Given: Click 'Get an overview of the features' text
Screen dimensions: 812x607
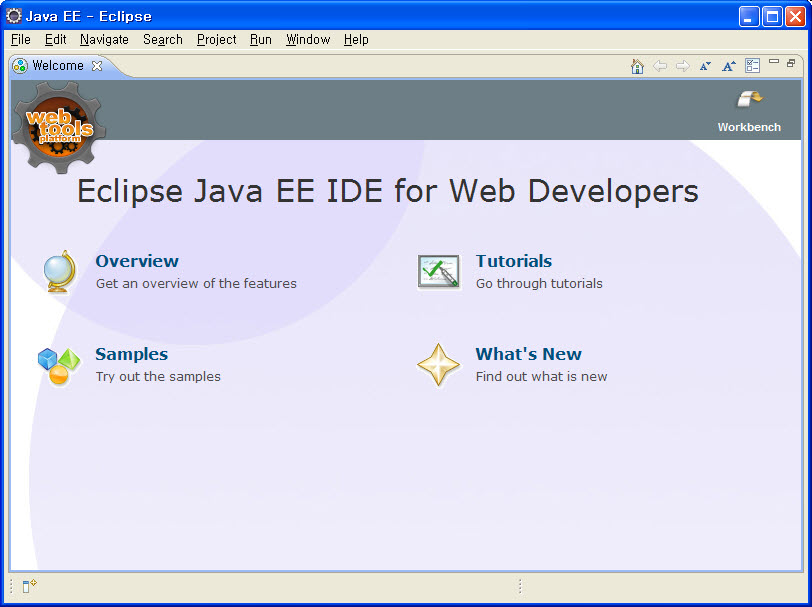Looking at the screenshot, I should (x=196, y=284).
